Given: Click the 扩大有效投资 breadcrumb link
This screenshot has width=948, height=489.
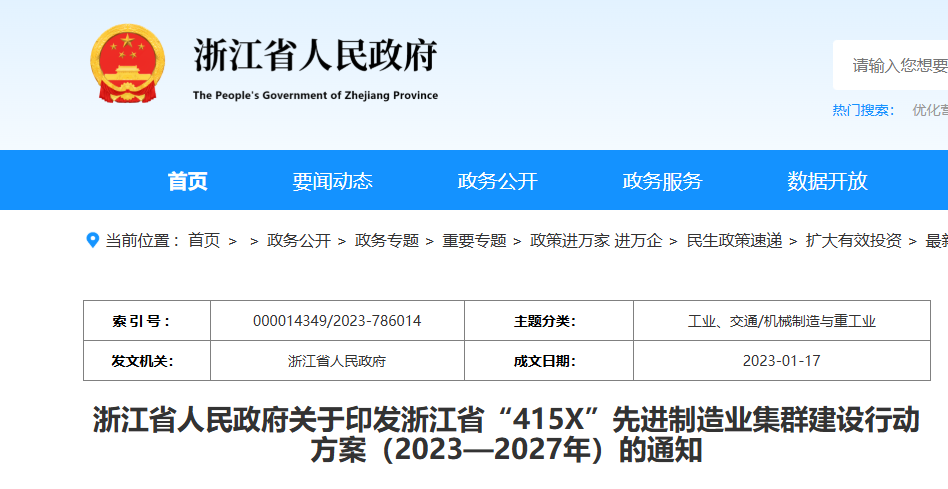Looking at the screenshot, I should coord(854,241).
